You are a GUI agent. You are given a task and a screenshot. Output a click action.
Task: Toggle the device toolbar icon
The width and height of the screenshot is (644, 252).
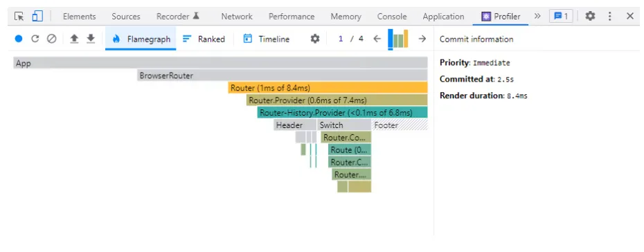(x=37, y=17)
